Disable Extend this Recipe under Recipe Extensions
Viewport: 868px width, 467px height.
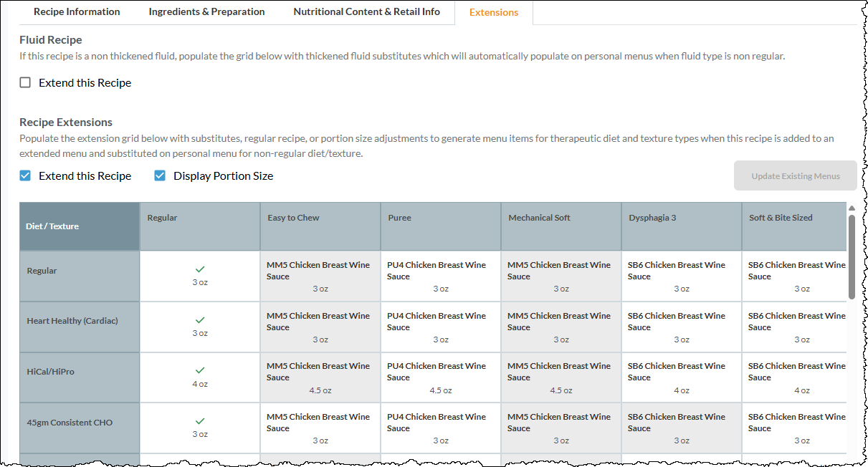(x=25, y=175)
